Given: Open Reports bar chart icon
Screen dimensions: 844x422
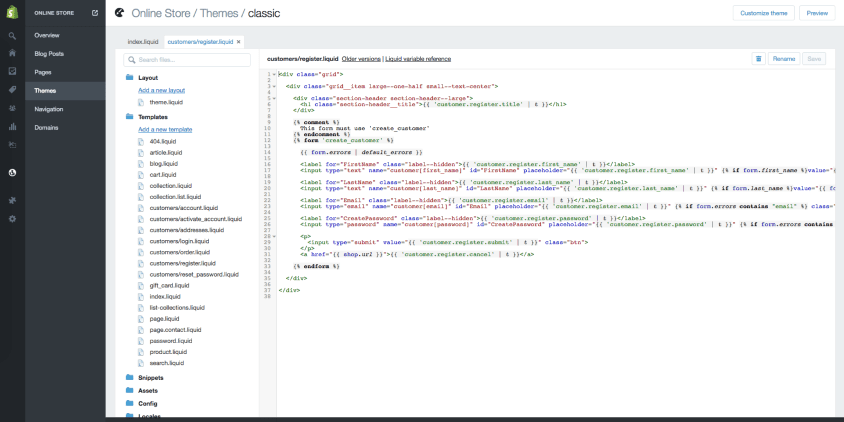Looking at the screenshot, I should (x=12, y=127).
